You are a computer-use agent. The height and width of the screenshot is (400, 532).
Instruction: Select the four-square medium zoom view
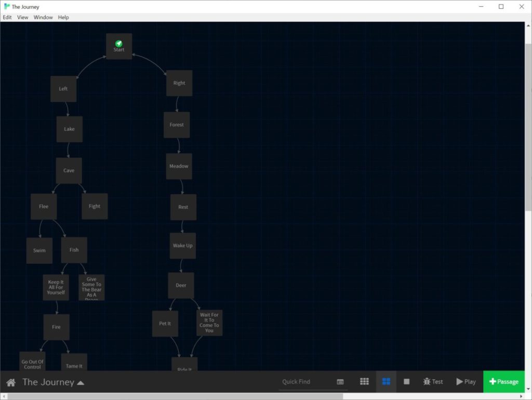coord(386,382)
